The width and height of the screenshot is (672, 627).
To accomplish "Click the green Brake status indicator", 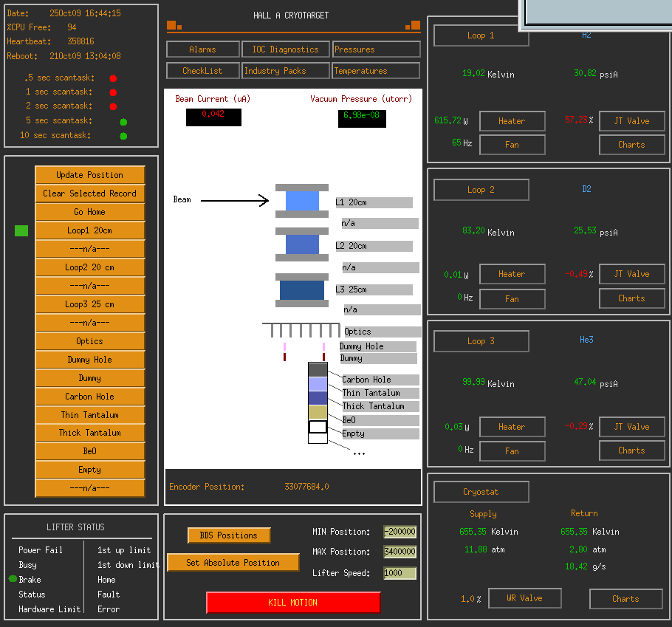I will click(13, 578).
